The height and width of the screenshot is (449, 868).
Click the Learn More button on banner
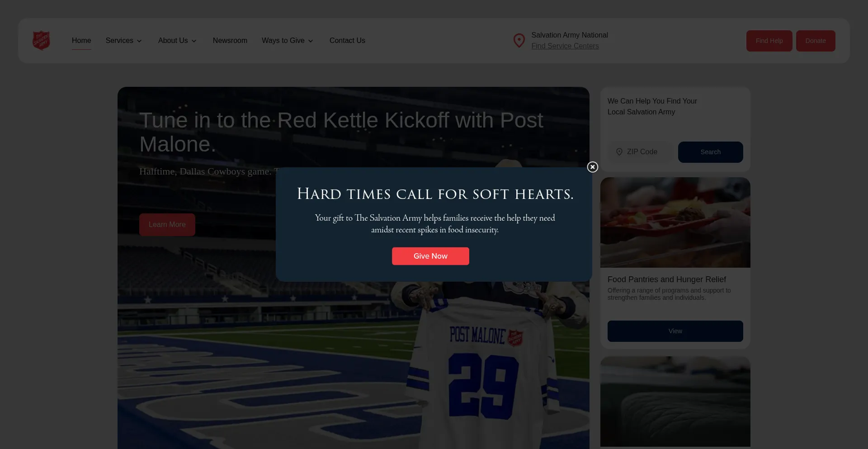tap(167, 225)
